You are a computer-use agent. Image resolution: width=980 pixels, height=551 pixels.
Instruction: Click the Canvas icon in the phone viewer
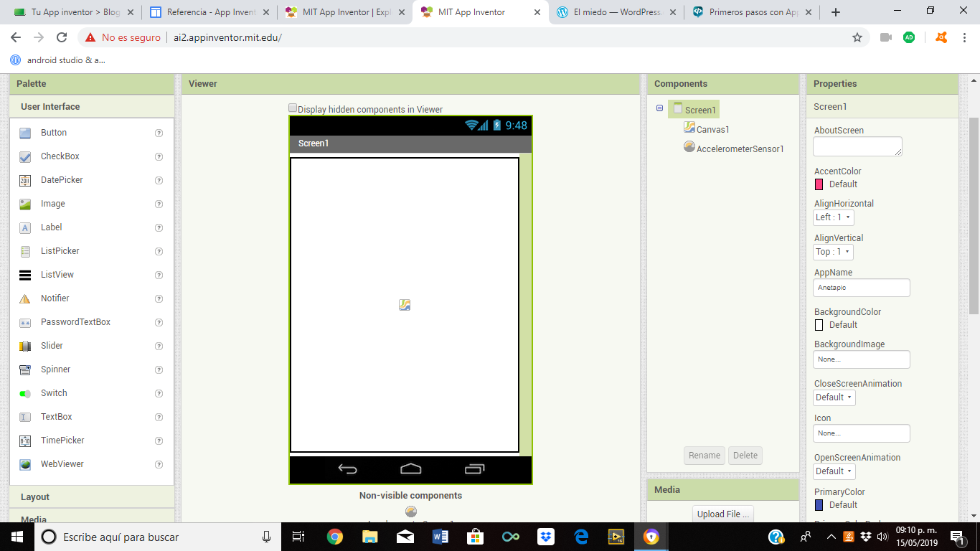(x=405, y=305)
